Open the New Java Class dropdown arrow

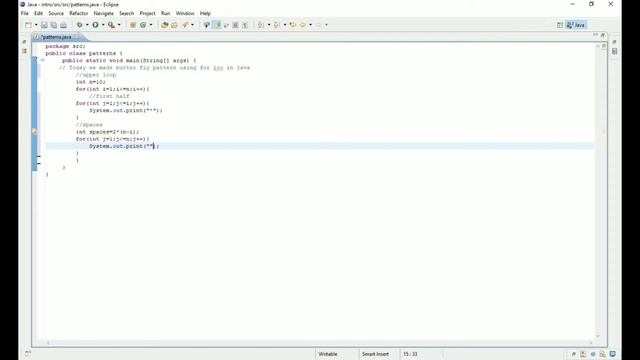tap(151, 25)
